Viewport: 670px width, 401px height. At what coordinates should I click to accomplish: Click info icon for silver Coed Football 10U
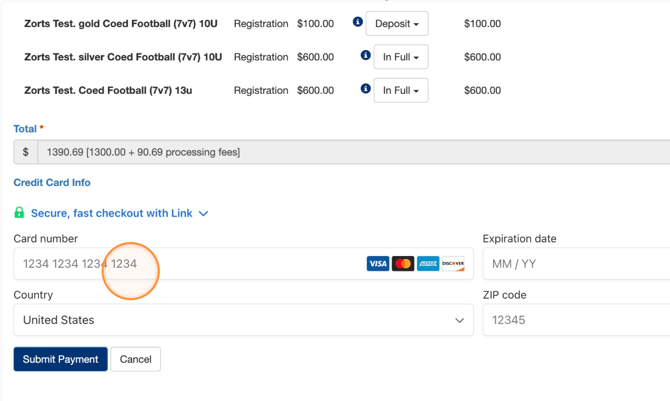(365, 56)
